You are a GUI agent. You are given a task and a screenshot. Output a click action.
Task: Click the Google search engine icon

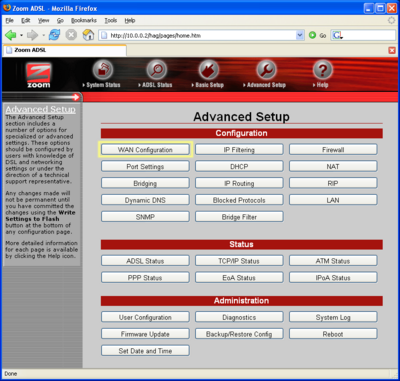(x=337, y=35)
